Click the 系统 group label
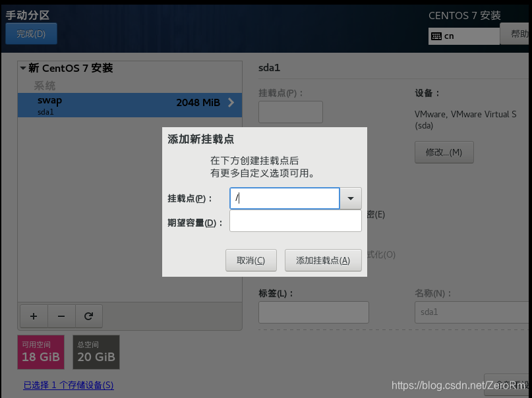532x398 pixels. (x=44, y=86)
